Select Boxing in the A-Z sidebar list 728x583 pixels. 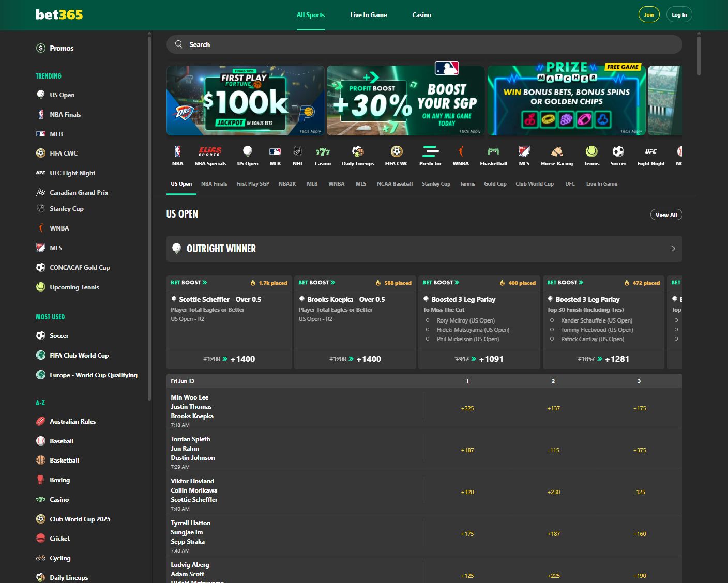(59, 480)
